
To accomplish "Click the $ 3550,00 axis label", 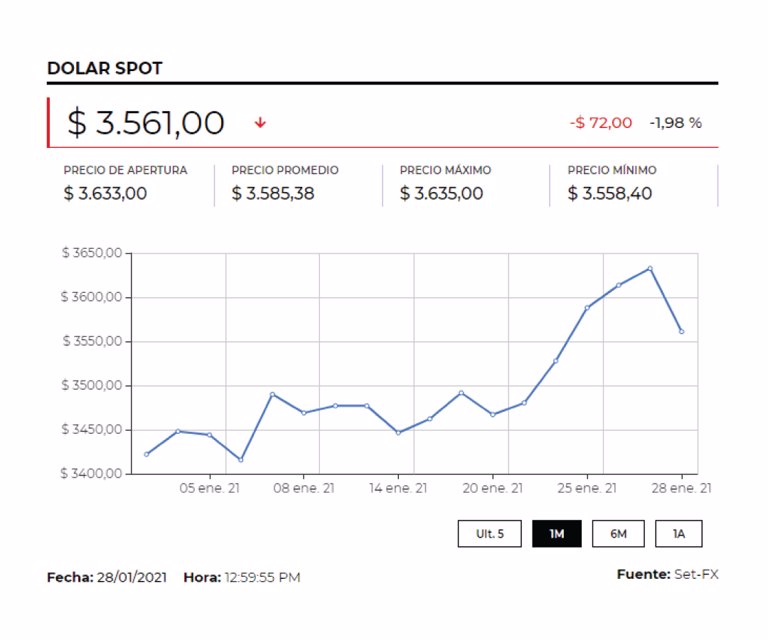I will click(x=92, y=341).
